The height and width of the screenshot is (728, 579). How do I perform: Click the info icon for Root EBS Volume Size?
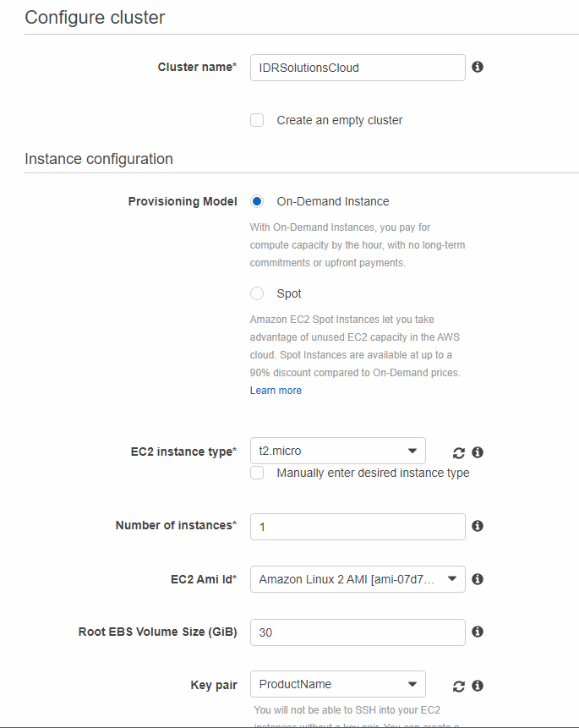pos(478,632)
